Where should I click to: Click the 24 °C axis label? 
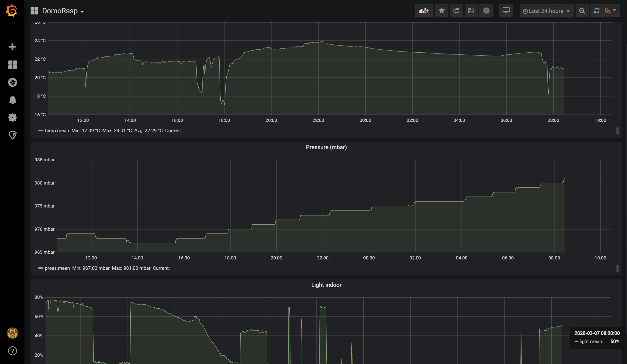40,40
